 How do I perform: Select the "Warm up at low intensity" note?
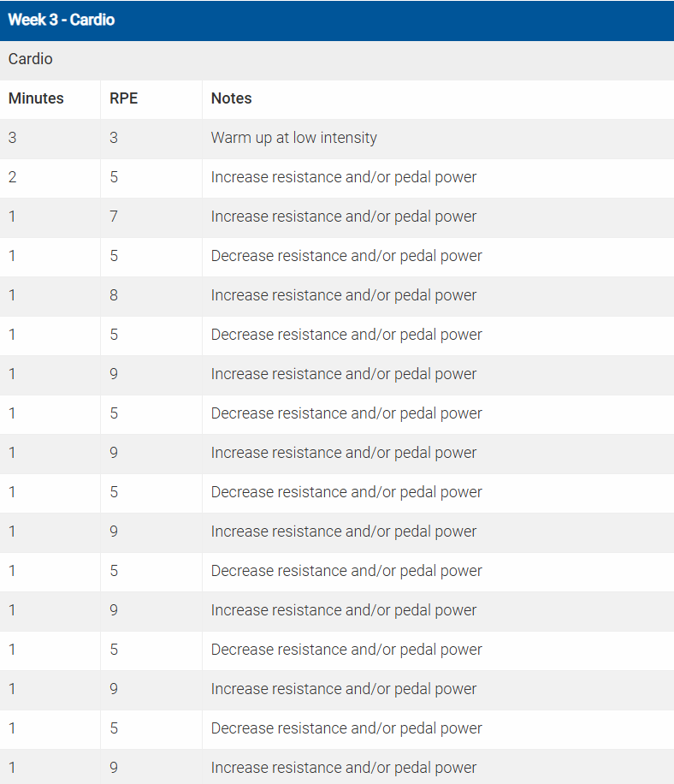(x=293, y=138)
